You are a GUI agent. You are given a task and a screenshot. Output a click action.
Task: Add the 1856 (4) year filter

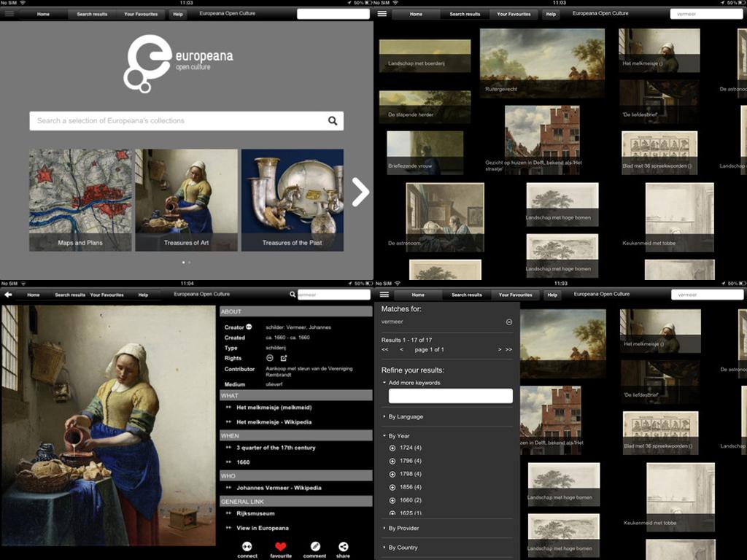coord(392,487)
